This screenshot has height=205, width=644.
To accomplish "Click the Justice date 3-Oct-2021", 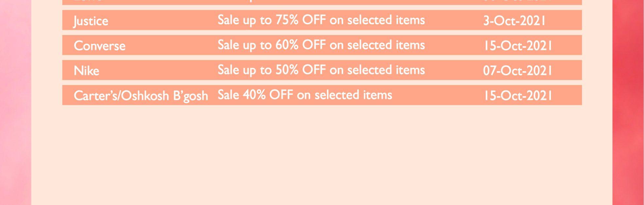I will (x=515, y=21).
